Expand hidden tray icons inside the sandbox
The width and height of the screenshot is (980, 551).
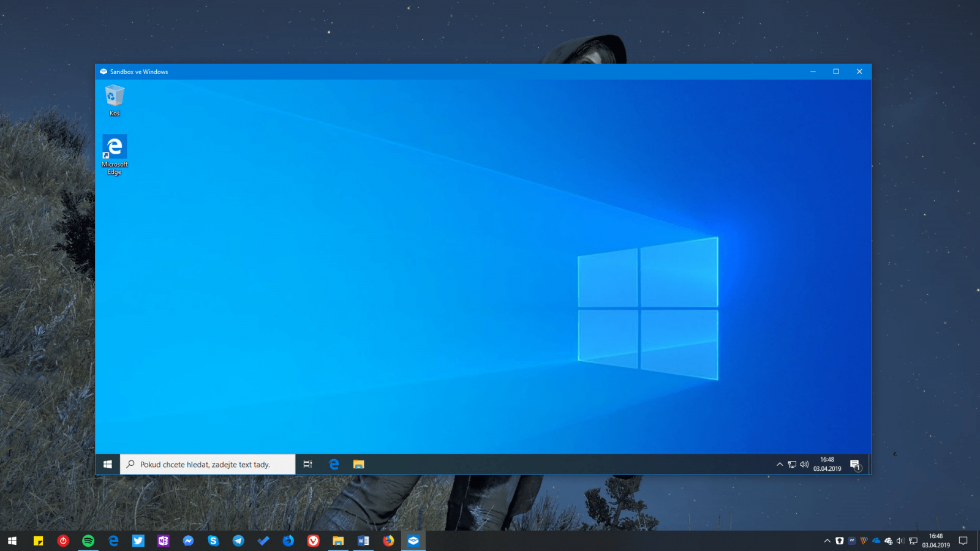pos(778,464)
